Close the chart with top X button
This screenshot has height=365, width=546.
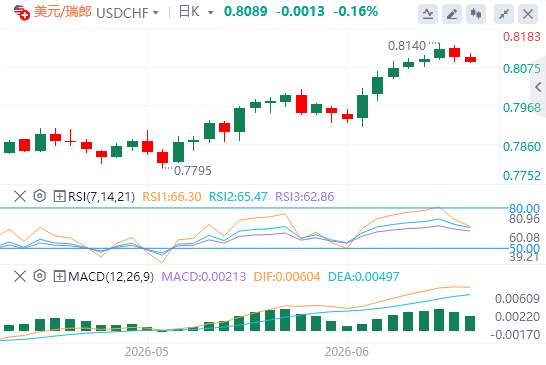[528, 14]
